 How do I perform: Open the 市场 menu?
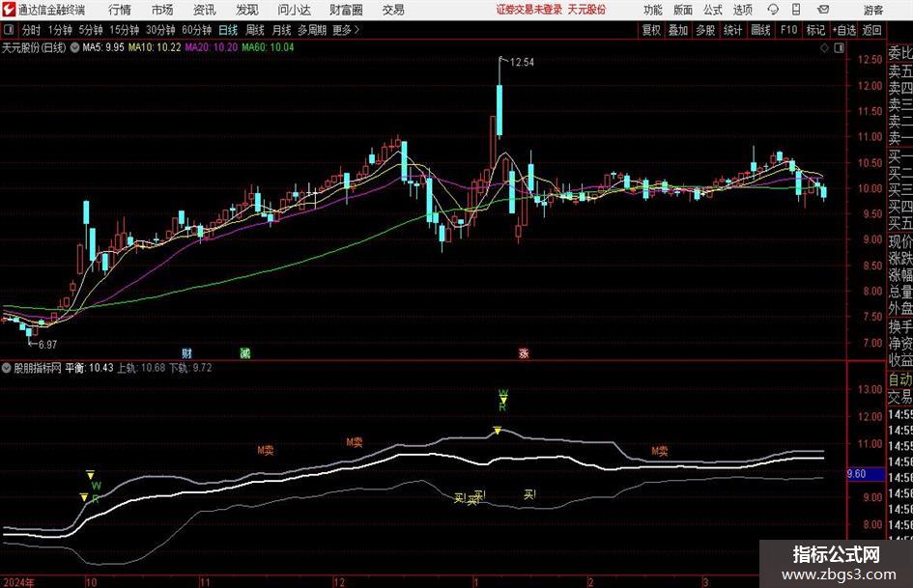[x=162, y=10]
